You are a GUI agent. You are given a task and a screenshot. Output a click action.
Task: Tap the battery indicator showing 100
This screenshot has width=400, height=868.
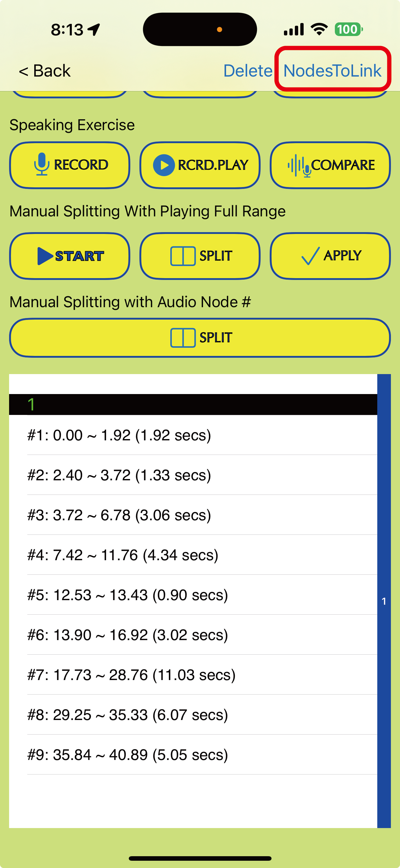(x=348, y=29)
